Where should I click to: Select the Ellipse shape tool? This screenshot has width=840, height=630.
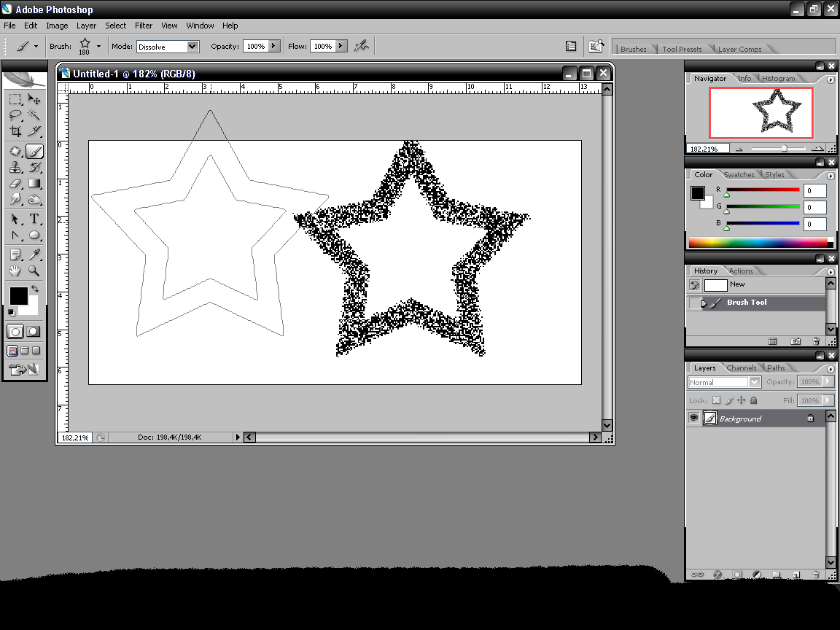pyautogui.click(x=34, y=236)
